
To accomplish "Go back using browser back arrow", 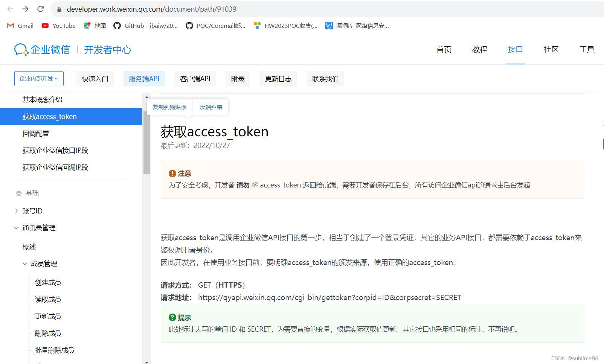I will click(x=10, y=9).
